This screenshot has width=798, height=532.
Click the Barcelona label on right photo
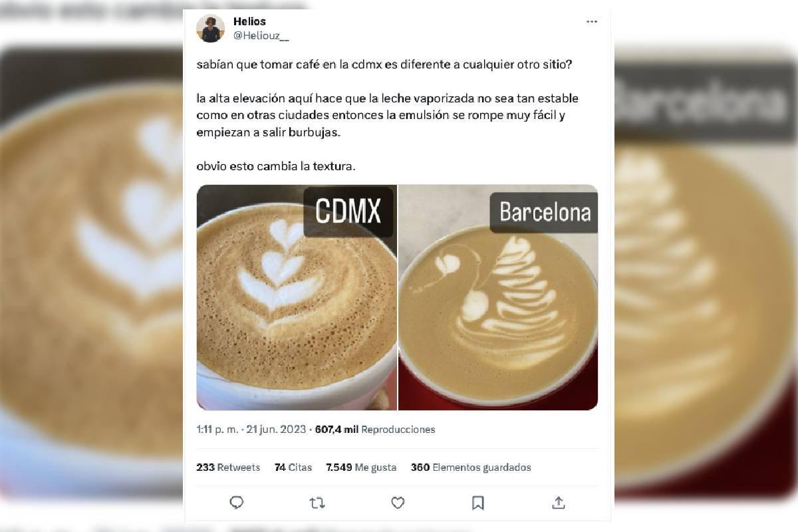[545, 211]
